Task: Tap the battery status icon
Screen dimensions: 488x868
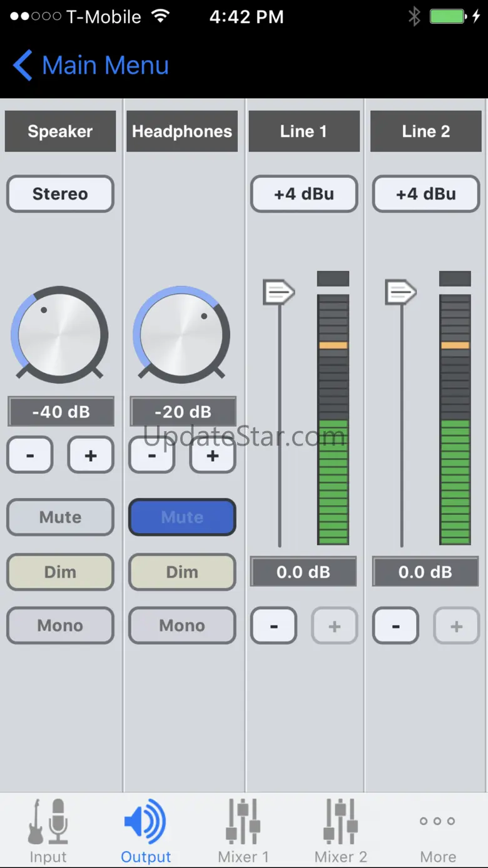Action: 448,16
